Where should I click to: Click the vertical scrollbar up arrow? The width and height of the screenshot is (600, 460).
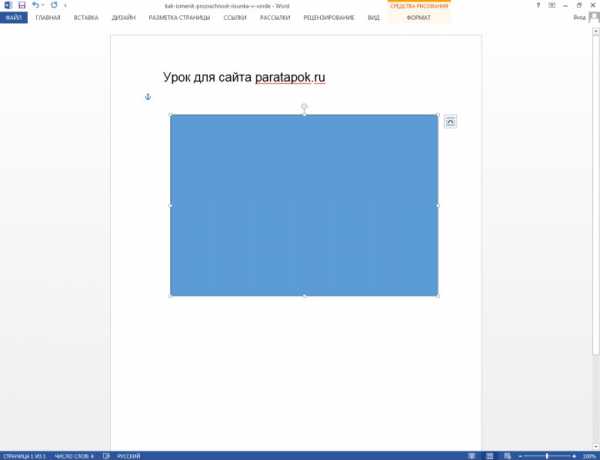(x=596, y=32)
